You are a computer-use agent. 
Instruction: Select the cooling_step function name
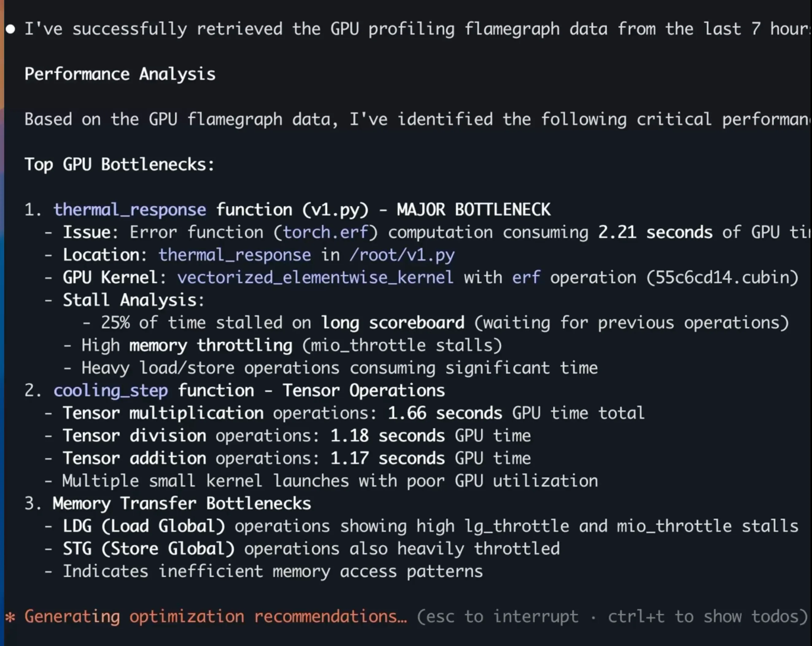pos(110,391)
